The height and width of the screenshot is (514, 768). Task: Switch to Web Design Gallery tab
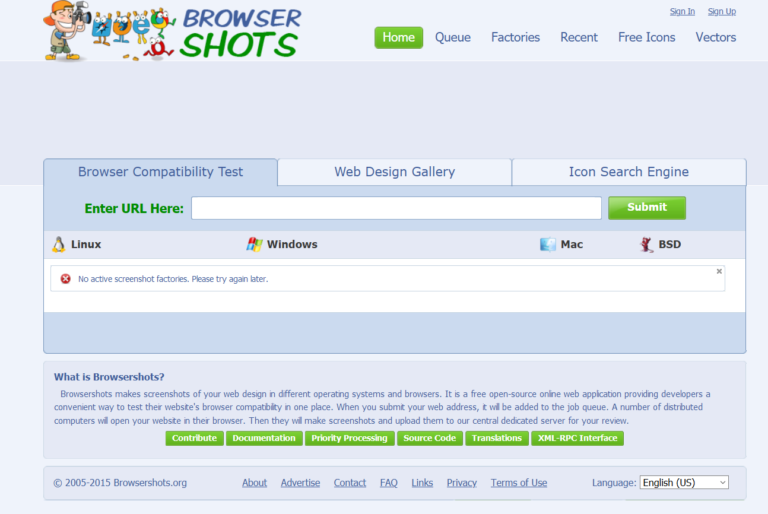[395, 172]
